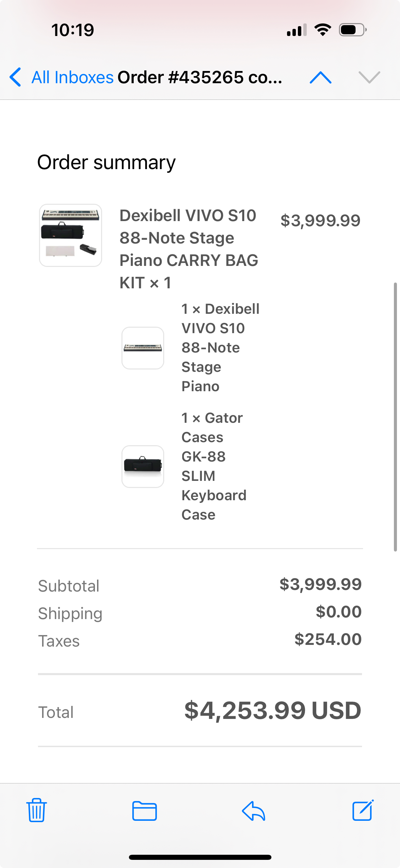Image resolution: width=400 pixels, height=868 pixels.
Task: Tap the Dexibell VIVO S10 CARRY BAG KIT title
Action: click(x=189, y=249)
